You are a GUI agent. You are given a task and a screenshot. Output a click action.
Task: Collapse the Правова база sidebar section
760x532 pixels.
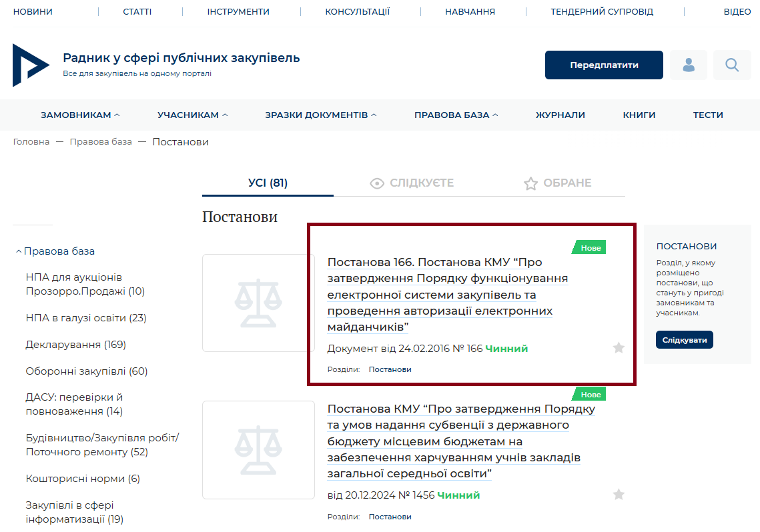(x=55, y=251)
